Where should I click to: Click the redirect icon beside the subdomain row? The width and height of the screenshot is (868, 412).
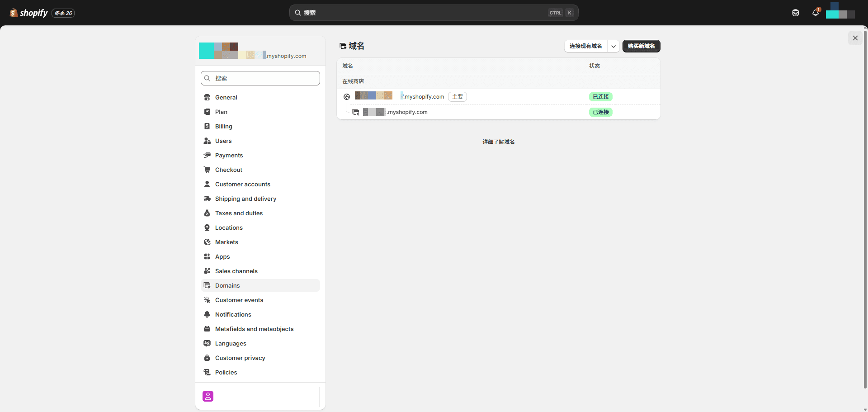click(356, 112)
